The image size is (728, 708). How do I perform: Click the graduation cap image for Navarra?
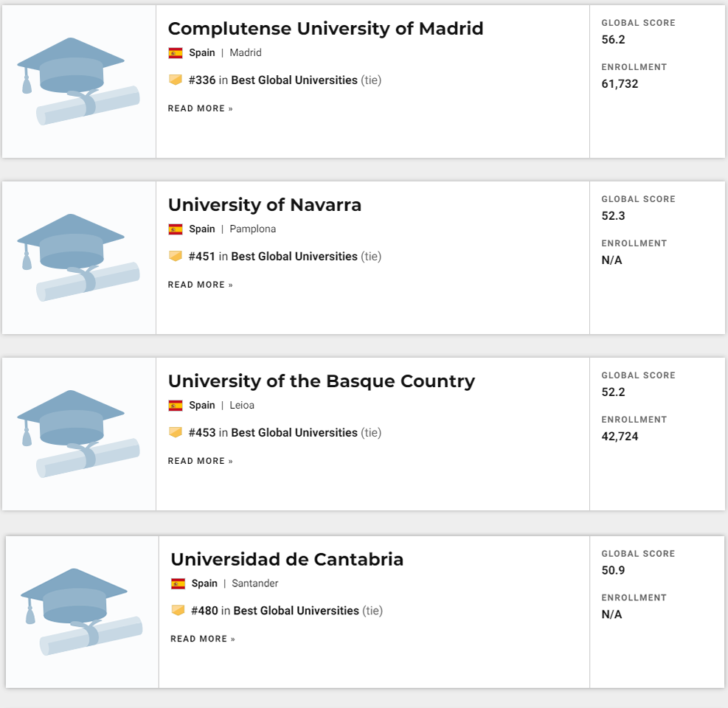tap(78, 257)
